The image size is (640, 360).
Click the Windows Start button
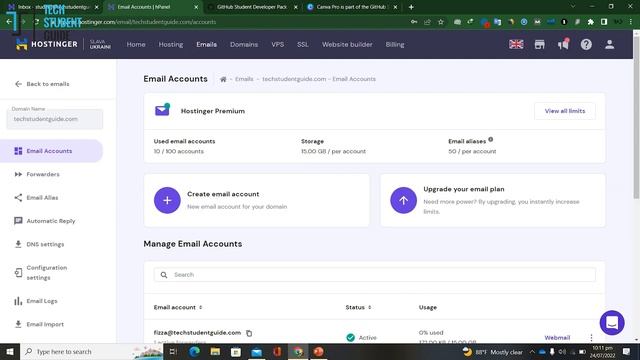(x=10, y=351)
